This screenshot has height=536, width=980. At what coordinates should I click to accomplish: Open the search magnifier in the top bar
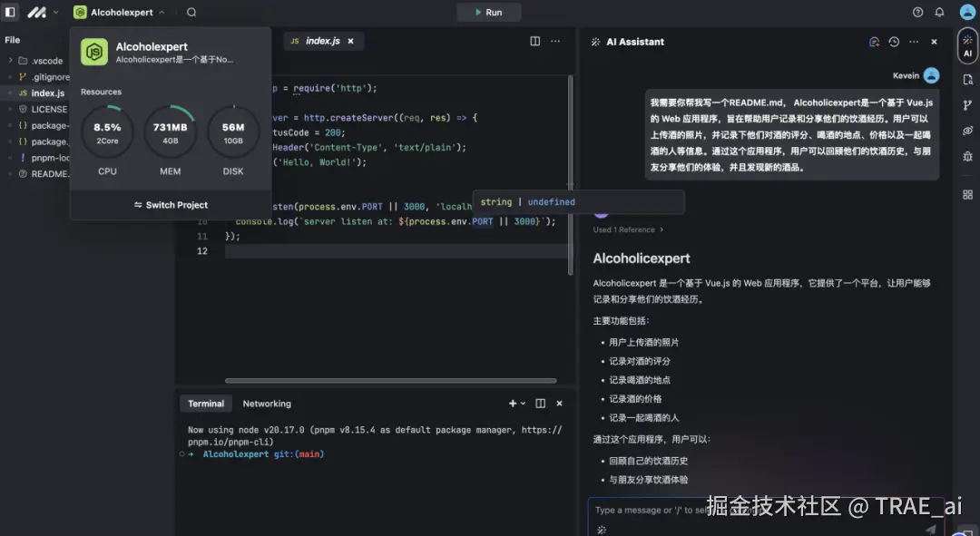[191, 13]
